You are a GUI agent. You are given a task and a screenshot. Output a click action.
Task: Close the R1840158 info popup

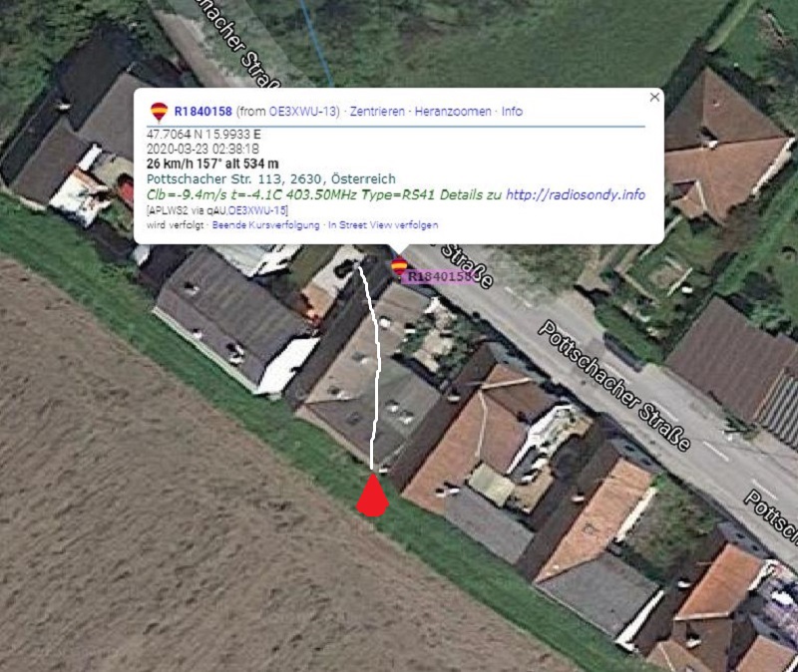tap(654, 97)
